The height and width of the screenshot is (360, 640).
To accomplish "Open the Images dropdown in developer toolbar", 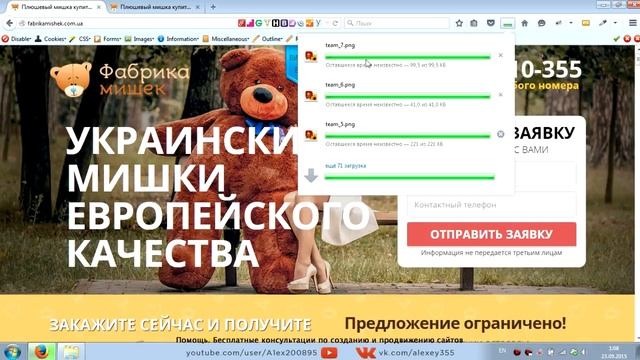I will tap(139, 39).
